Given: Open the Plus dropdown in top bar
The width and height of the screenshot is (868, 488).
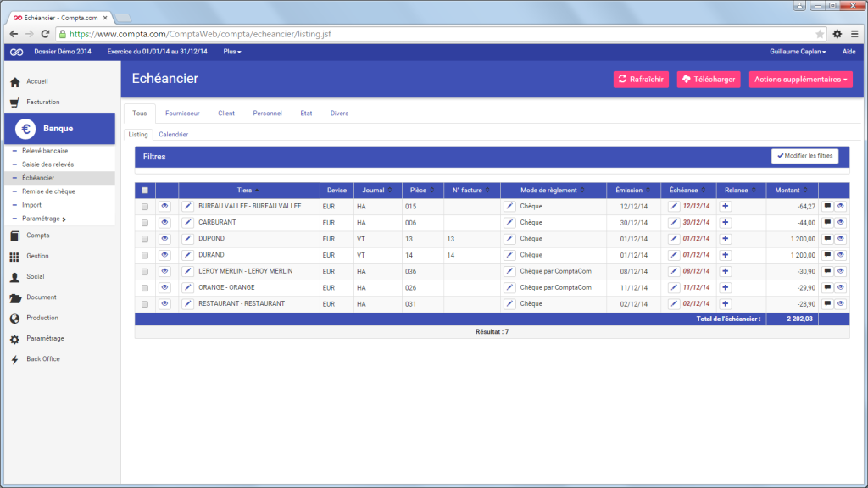Looking at the screenshot, I should [x=232, y=52].
